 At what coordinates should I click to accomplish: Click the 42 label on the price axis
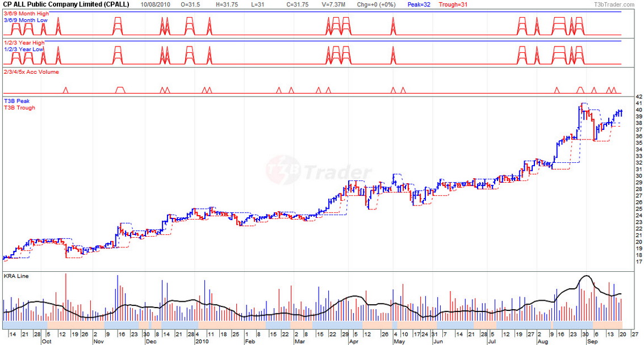point(639,97)
